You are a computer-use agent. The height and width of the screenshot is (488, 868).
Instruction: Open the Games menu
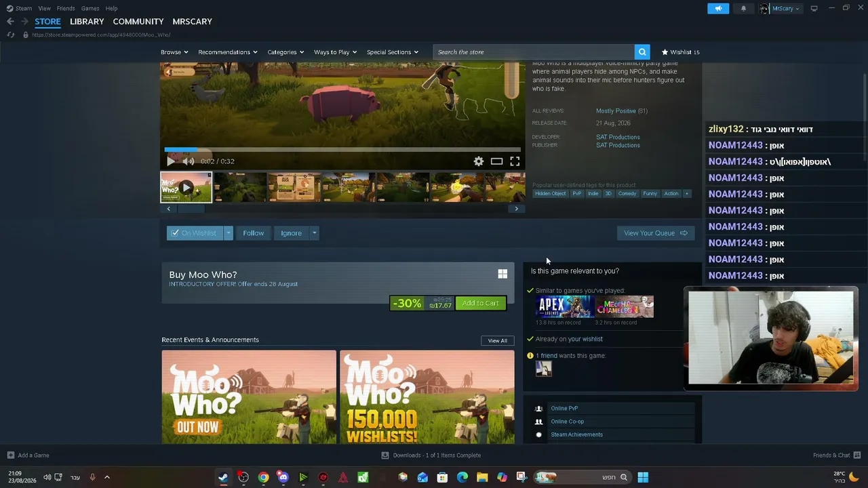click(90, 8)
